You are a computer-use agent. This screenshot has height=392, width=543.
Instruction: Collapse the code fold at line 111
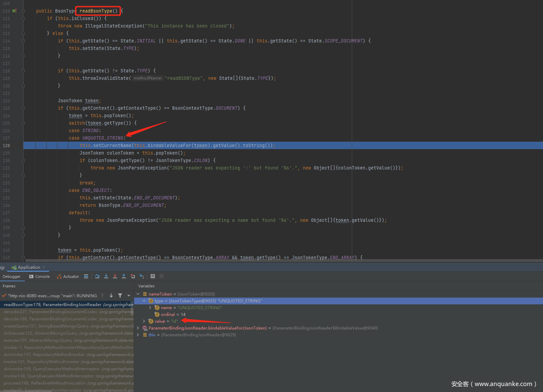pyautogui.click(x=23, y=19)
